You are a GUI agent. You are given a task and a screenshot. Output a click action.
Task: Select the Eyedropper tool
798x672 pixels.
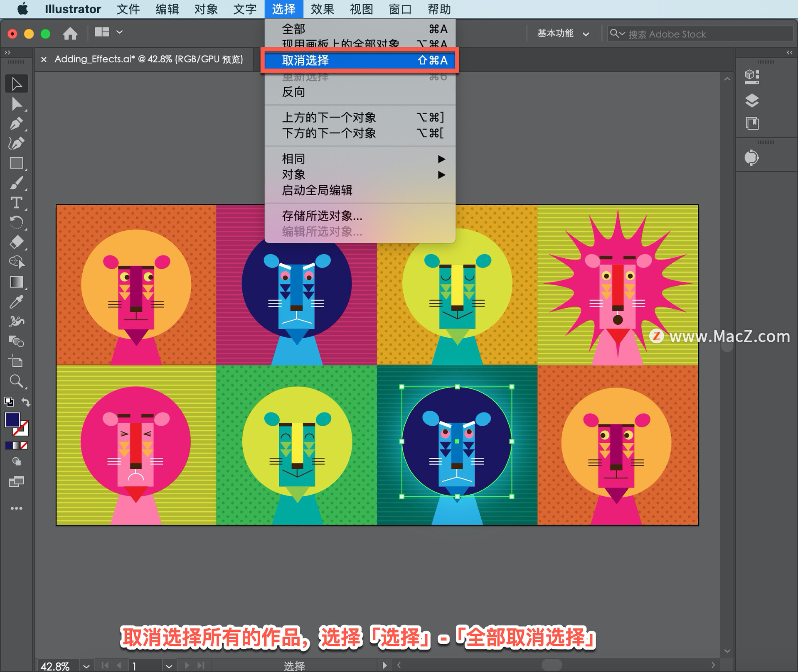16,302
